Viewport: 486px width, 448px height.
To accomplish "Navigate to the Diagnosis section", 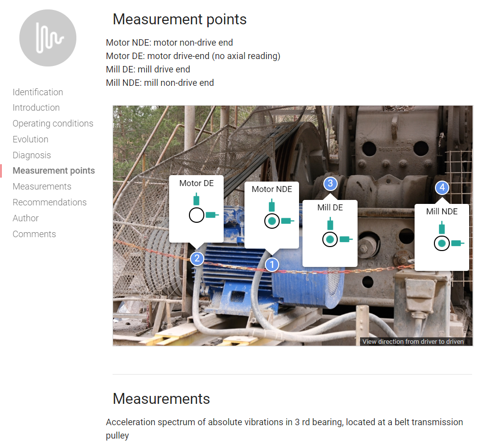I will (32, 155).
